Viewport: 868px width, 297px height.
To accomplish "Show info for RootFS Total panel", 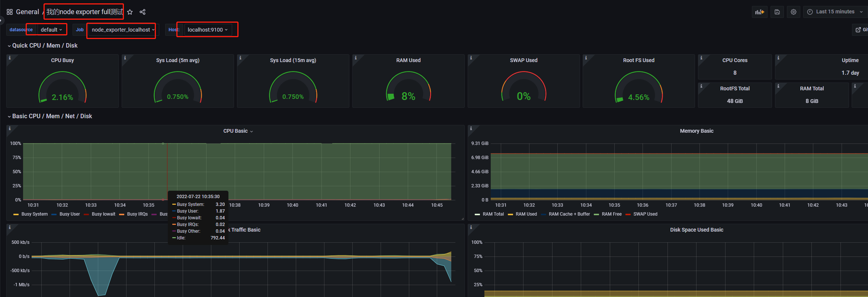I will pyautogui.click(x=701, y=86).
